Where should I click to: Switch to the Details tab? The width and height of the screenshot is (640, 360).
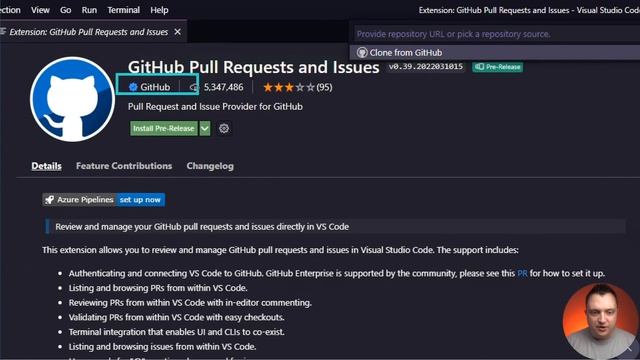tap(47, 166)
